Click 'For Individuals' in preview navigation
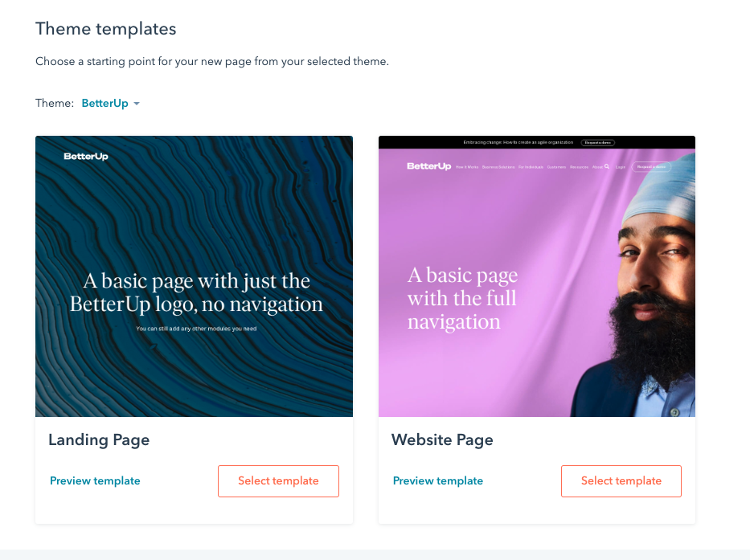750x560 pixels. tap(531, 167)
